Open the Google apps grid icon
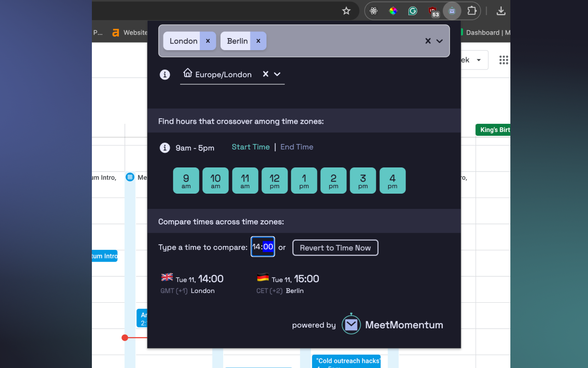 (503, 60)
